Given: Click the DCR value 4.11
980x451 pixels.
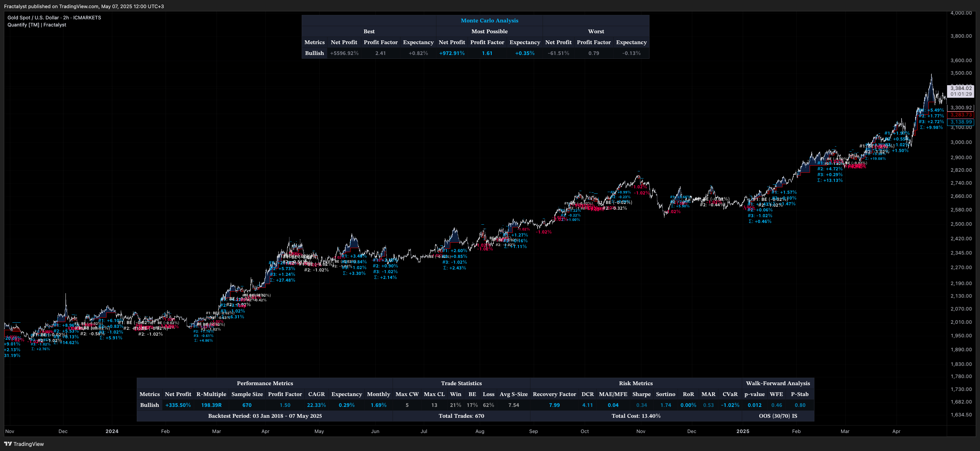Looking at the screenshot, I should (x=587, y=405).
